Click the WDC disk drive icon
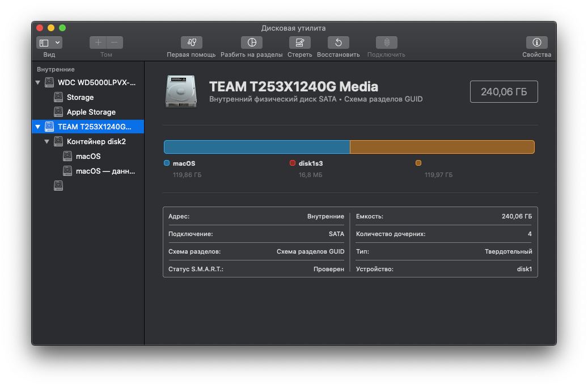The image size is (588, 387). [49, 83]
